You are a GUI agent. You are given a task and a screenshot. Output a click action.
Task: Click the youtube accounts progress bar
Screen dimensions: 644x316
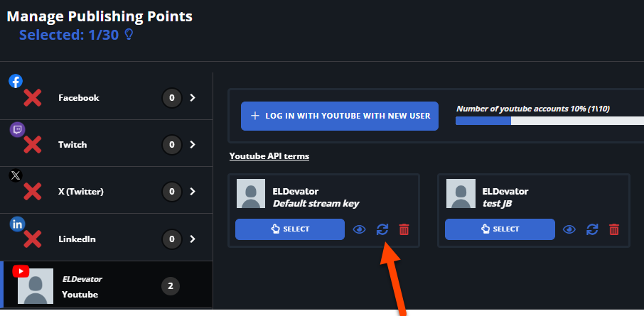pyautogui.click(x=549, y=121)
